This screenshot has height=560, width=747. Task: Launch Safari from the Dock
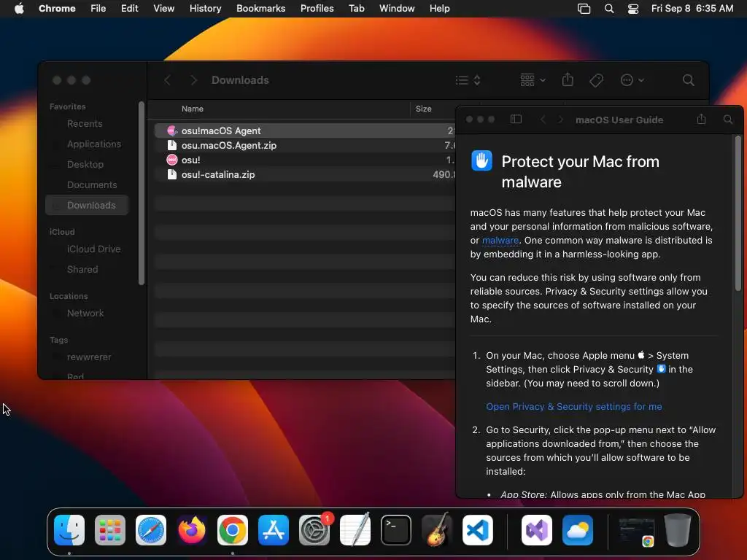click(151, 529)
